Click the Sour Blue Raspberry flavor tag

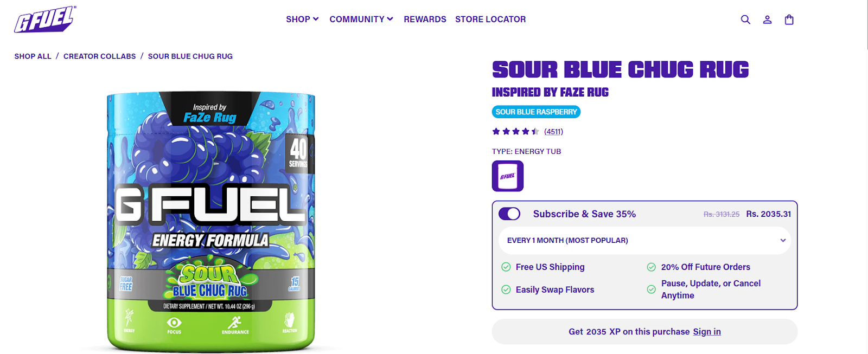click(536, 112)
